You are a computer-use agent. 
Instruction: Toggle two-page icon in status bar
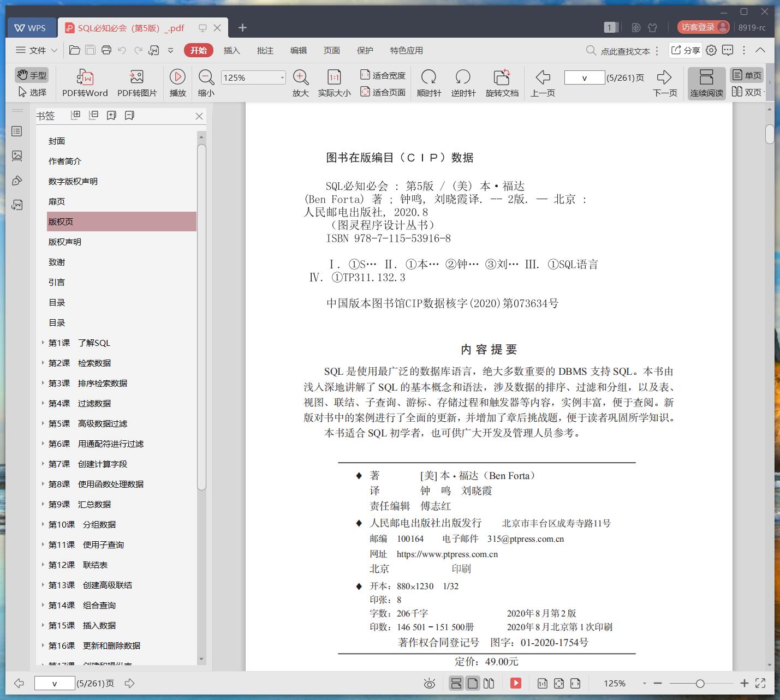pos(489,683)
